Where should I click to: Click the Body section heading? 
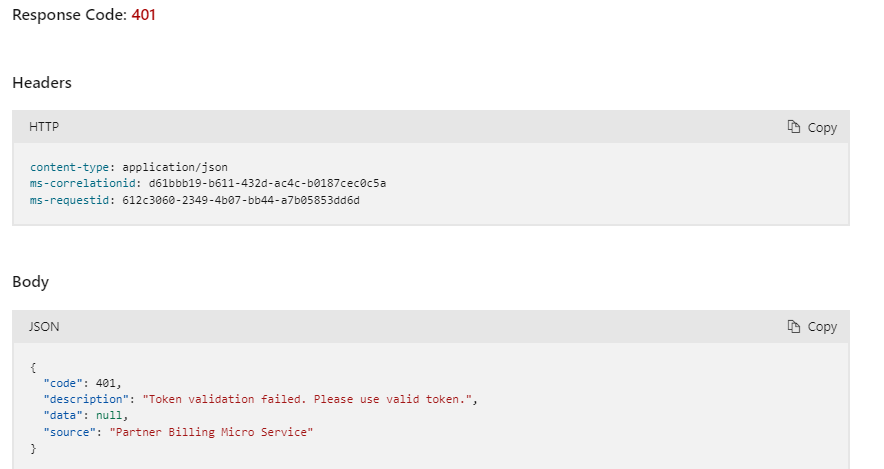click(30, 282)
